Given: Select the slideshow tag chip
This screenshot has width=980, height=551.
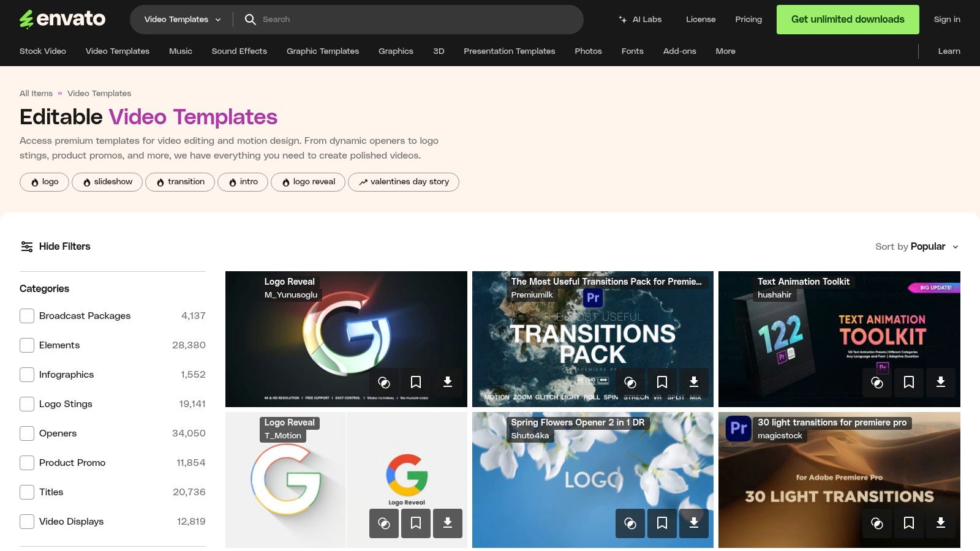Looking at the screenshot, I should pyautogui.click(x=107, y=182).
